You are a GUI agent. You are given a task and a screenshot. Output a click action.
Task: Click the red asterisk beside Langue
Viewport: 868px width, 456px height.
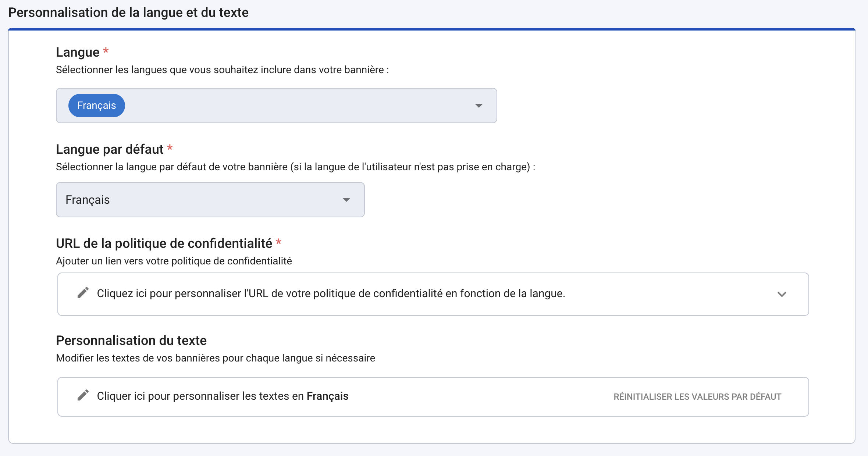click(x=106, y=51)
